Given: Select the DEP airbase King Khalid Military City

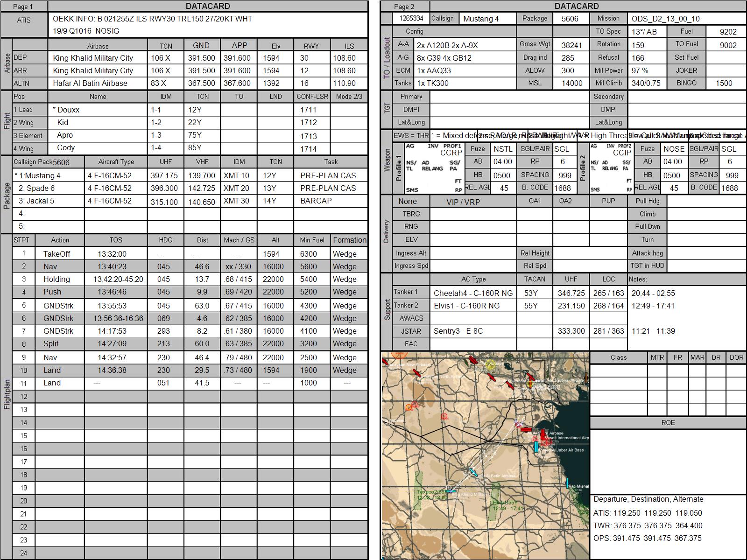Looking at the screenshot, I should [x=93, y=58].
